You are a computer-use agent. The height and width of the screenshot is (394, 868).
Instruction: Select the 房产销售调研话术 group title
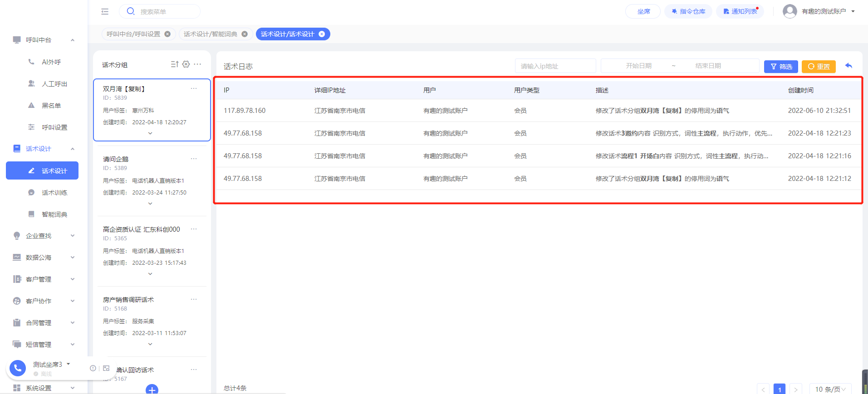click(x=128, y=299)
